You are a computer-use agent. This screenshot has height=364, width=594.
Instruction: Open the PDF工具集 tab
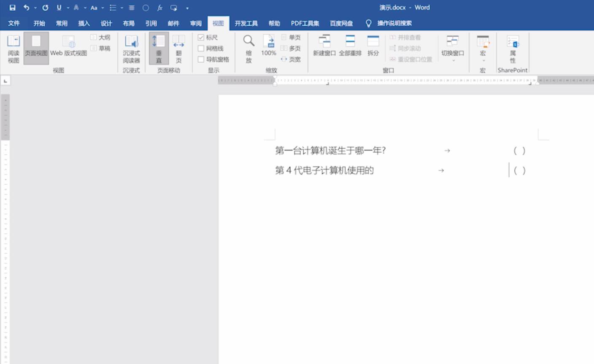click(305, 23)
